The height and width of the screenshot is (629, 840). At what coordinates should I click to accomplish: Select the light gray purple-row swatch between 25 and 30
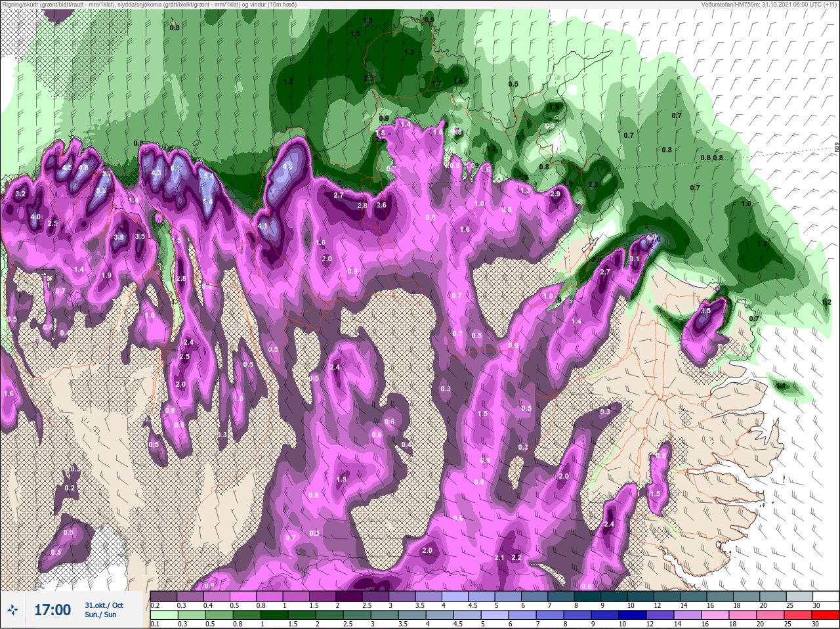pos(801,596)
